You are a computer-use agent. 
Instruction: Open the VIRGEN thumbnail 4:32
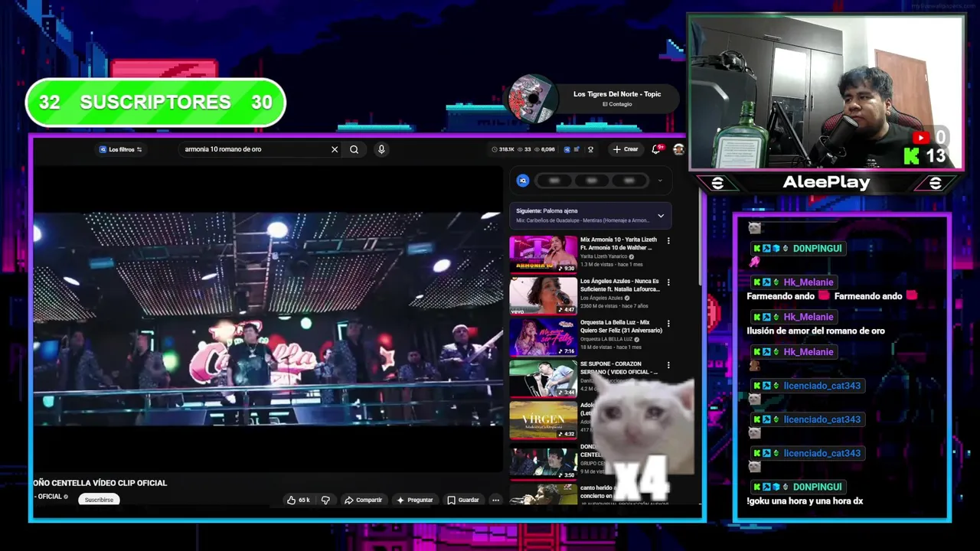(x=543, y=419)
